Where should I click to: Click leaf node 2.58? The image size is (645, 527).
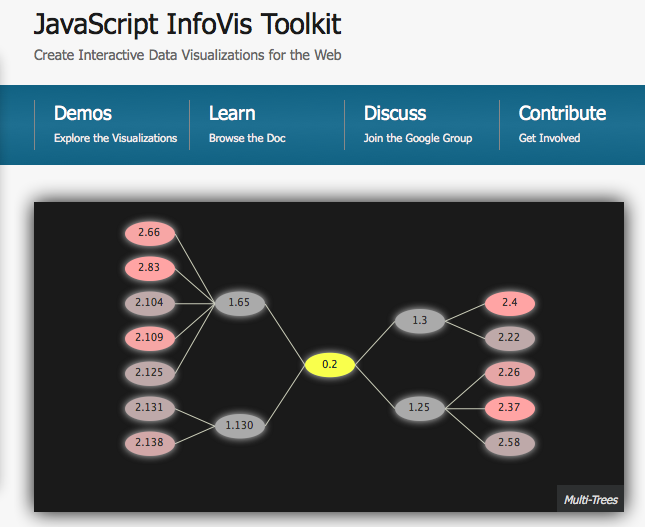pos(510,443)
